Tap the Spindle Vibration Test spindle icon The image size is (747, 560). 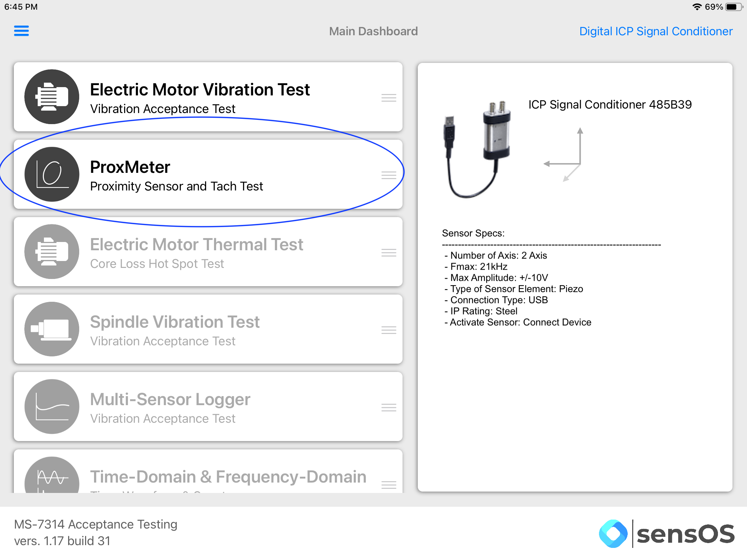pos(52,329)
